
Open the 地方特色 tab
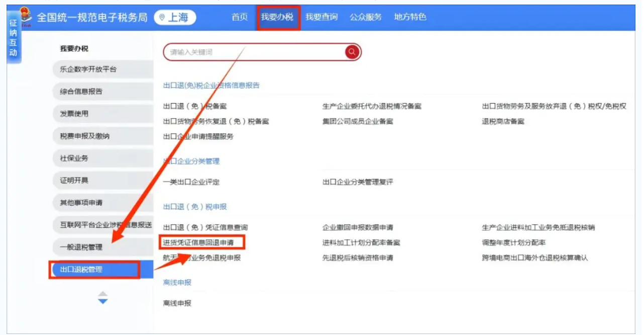point(410,17)
